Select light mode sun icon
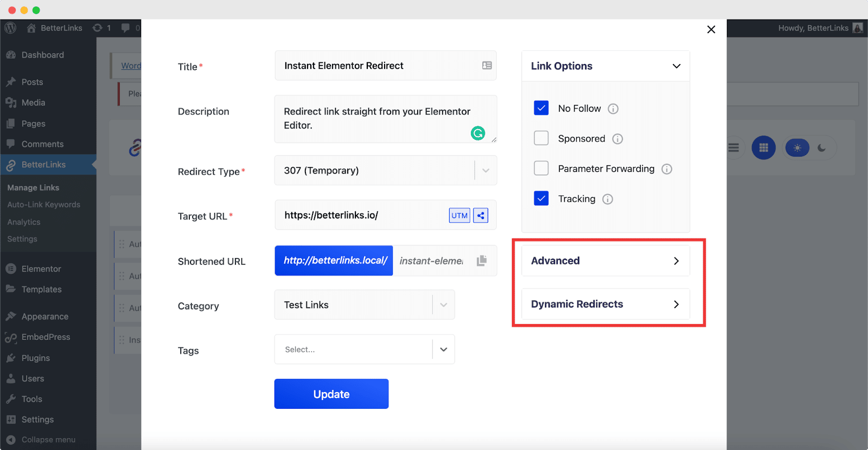 (x=797, y=147)
